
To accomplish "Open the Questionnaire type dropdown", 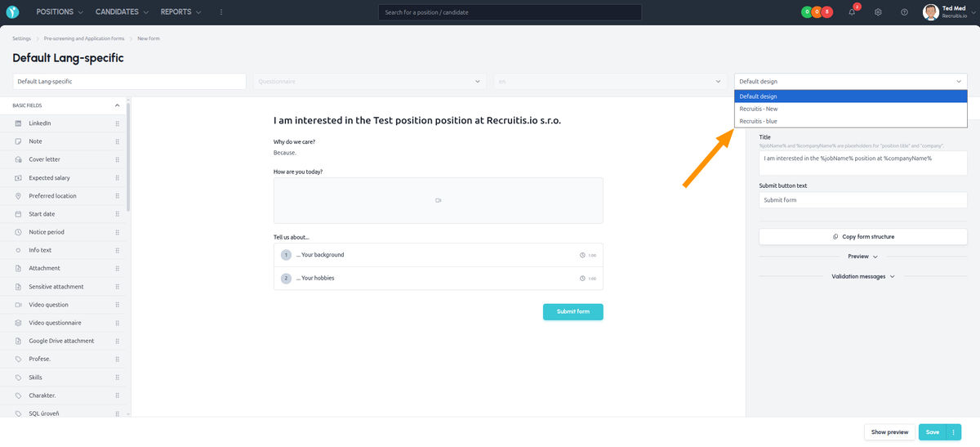I will [x=368, y=82].
